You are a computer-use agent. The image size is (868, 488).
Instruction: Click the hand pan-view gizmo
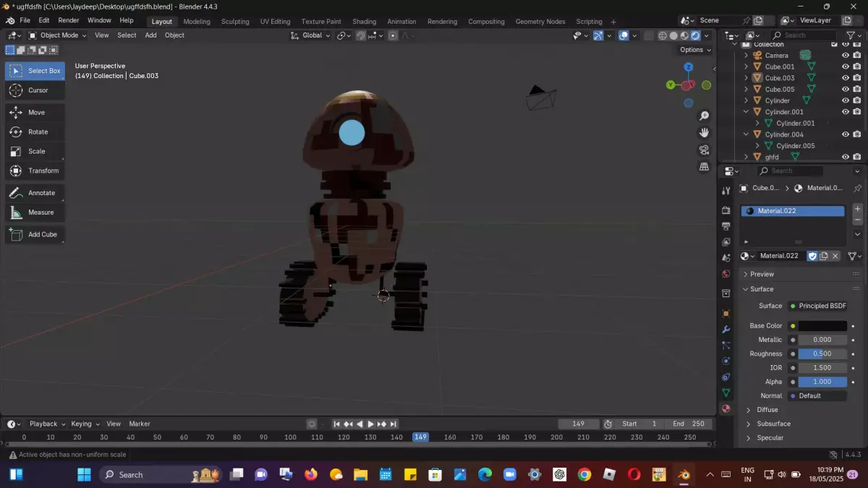(704, 133)
